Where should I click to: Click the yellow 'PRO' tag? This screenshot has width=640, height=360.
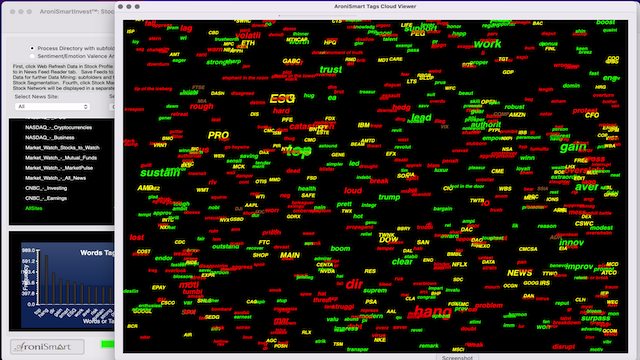pyautogui.click(x=218, y=135)
